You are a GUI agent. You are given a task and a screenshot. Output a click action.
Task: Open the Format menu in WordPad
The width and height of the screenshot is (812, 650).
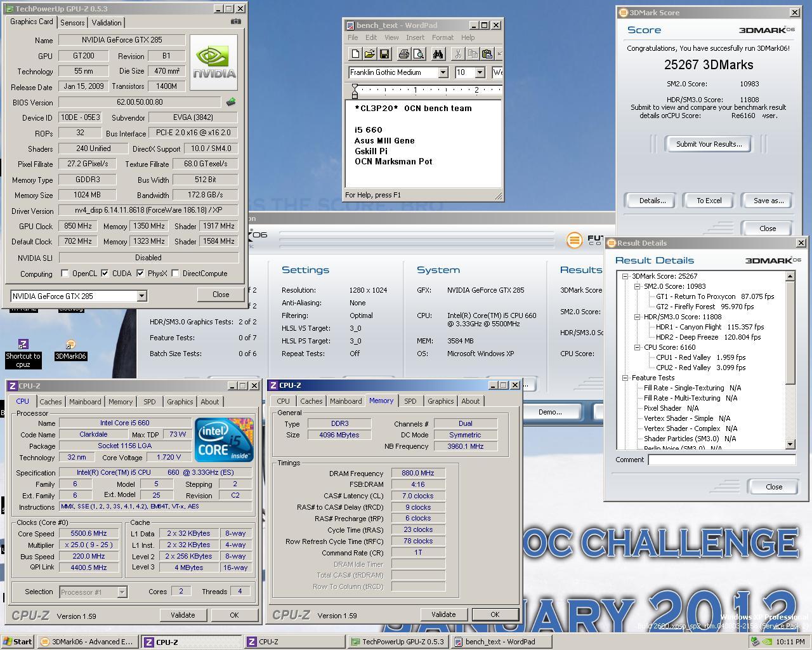(442, 37)
